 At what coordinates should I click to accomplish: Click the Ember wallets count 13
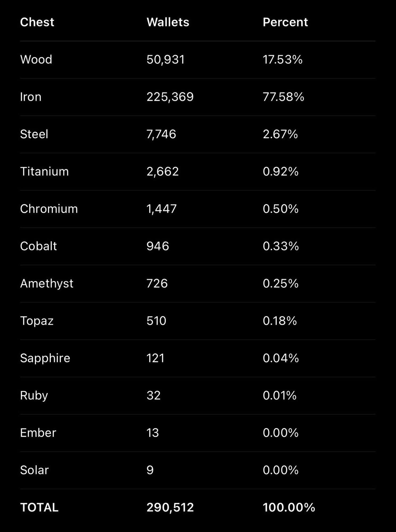[152, 433]
